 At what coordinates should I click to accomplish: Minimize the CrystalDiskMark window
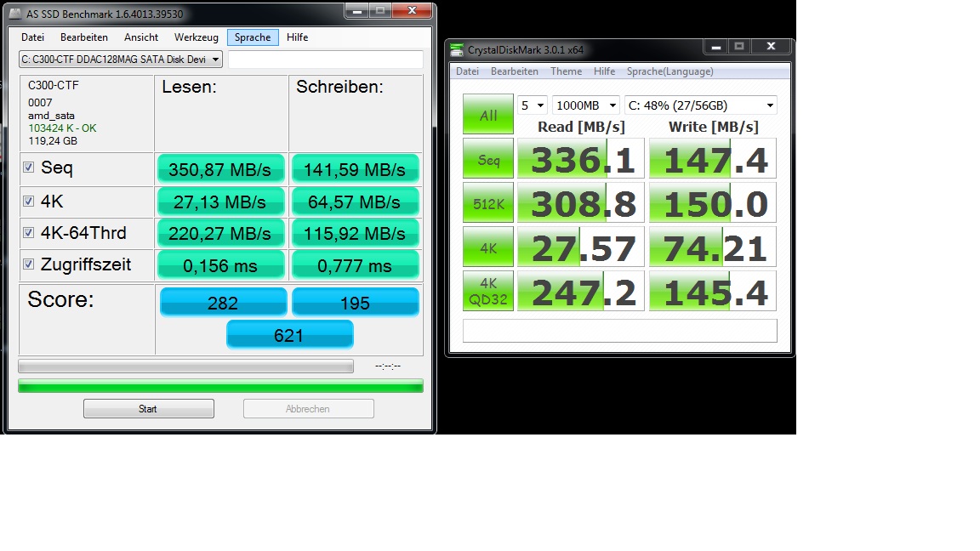(x=716, y=46)
